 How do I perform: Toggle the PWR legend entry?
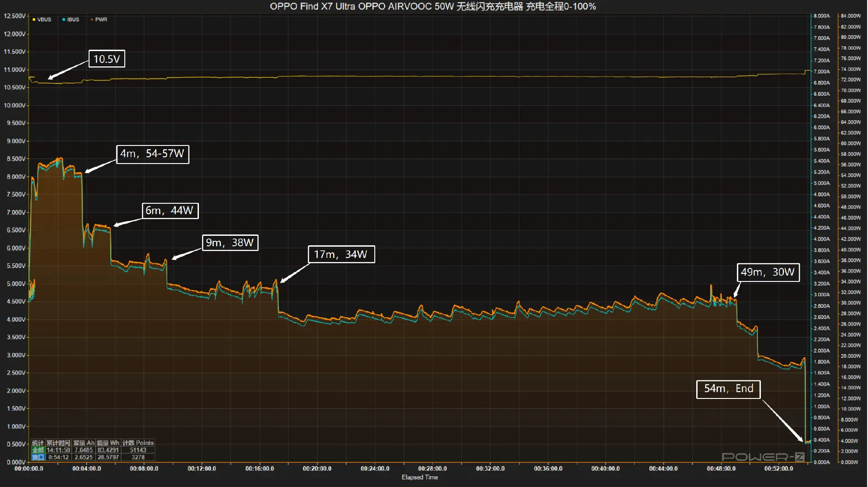pos(99,19)
